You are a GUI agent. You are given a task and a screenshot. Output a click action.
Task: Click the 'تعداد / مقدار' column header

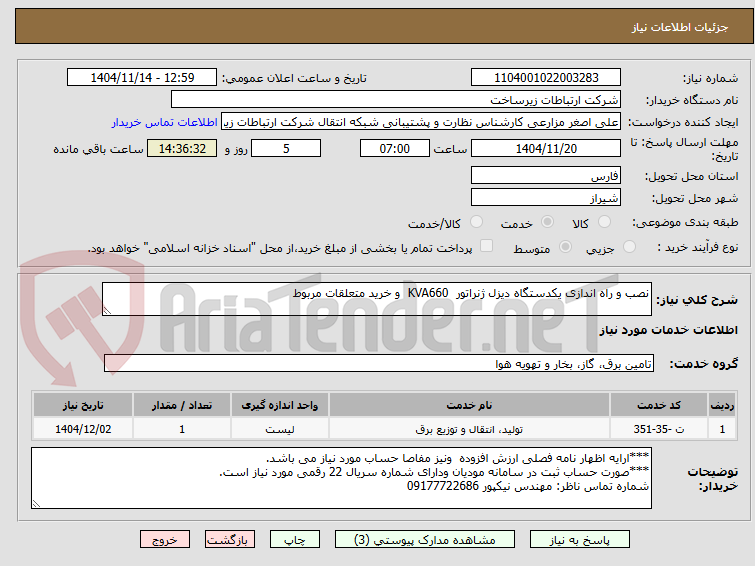[182, 405]
